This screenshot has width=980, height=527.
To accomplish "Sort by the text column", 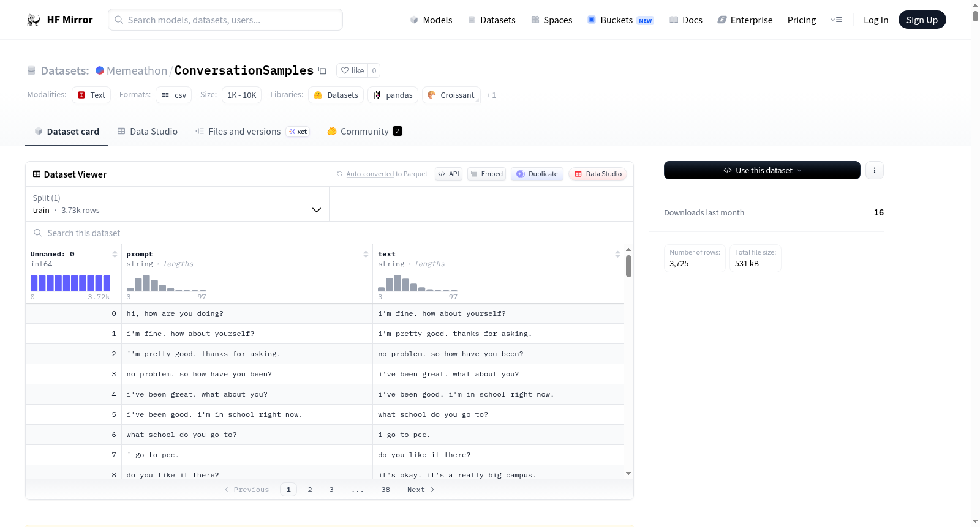I will click(x=617, y=254).
